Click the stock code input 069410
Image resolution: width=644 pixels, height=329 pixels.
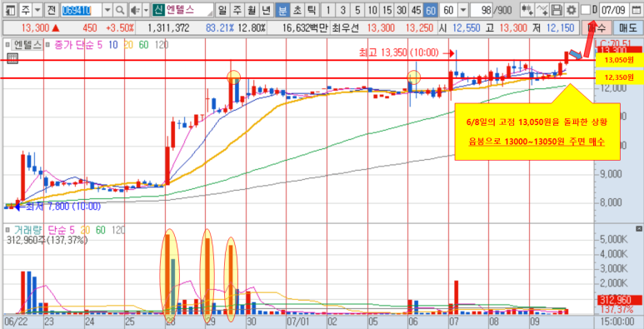click(x=82, y=10)
